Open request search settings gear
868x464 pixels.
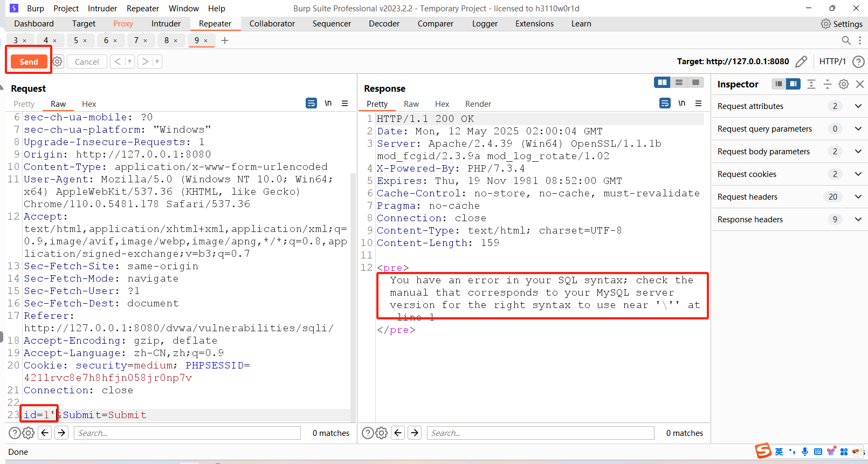(29, 433)
